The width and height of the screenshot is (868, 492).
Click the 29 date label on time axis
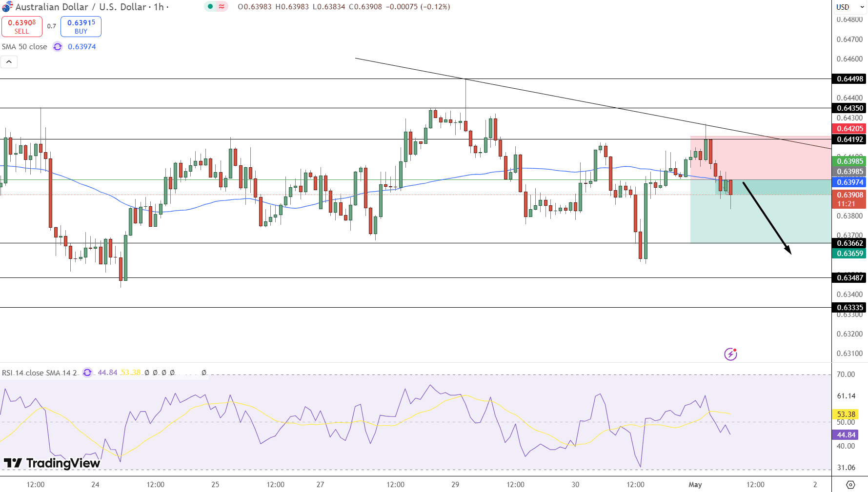[455, 485]
